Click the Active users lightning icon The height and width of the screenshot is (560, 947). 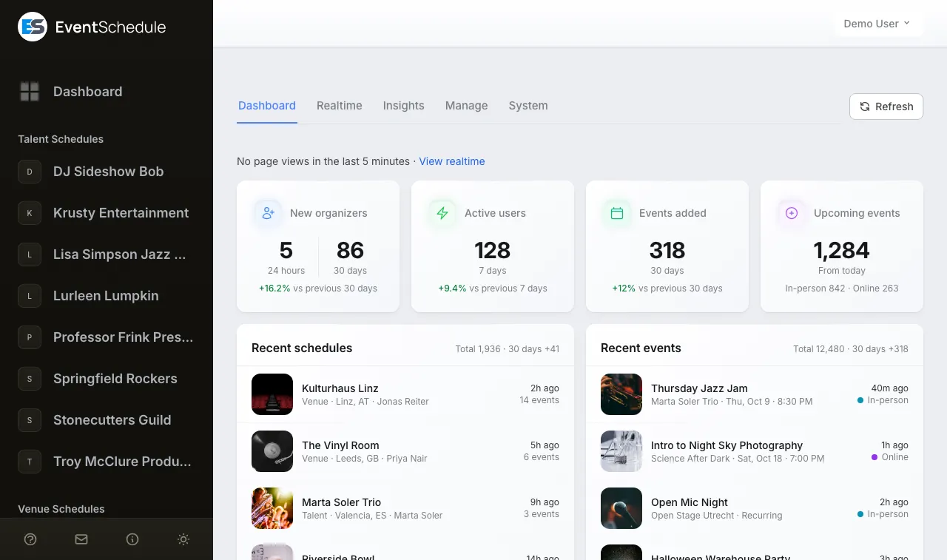(x=442, y=213)
